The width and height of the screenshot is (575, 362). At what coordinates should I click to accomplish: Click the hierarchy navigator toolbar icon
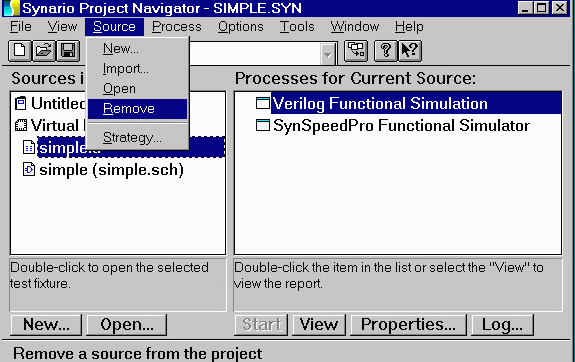click(x=356, y=50)
